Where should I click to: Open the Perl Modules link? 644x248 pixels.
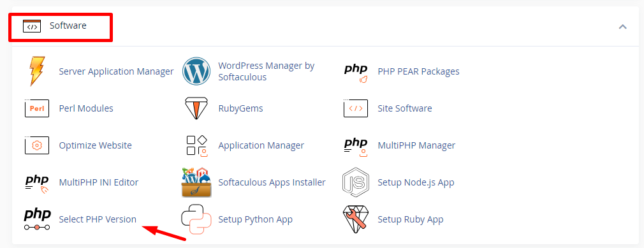(x=86, y=108)
